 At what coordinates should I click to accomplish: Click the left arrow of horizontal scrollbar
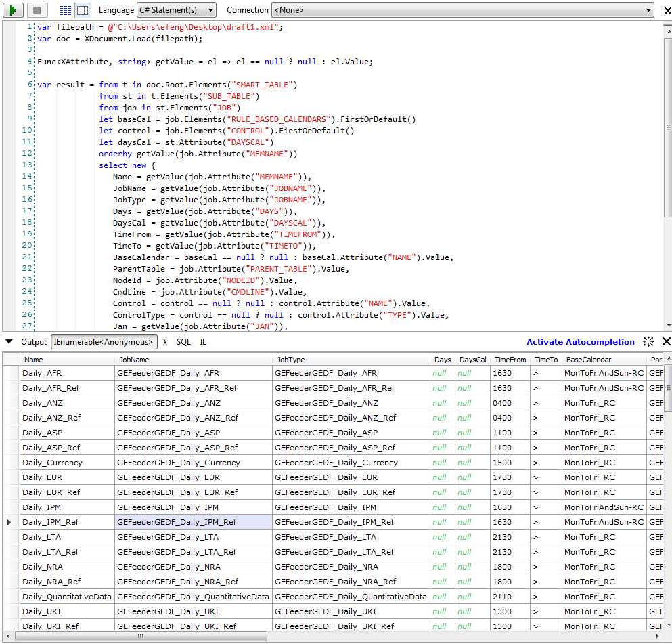point(8,636)
